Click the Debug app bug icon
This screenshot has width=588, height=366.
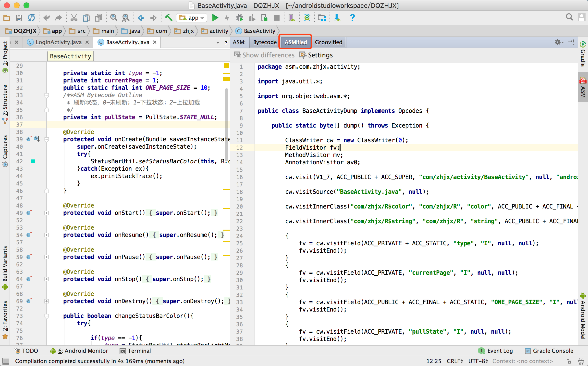point(240,18)
